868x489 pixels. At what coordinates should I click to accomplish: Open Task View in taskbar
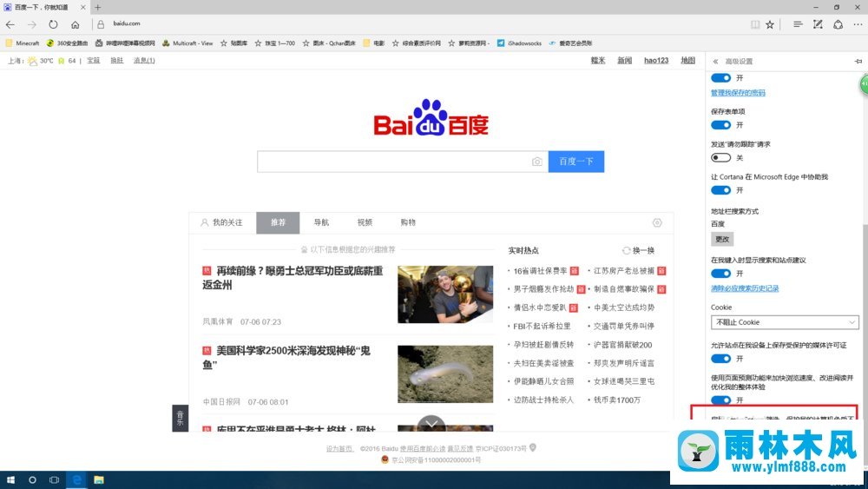[x=54, y=479]
